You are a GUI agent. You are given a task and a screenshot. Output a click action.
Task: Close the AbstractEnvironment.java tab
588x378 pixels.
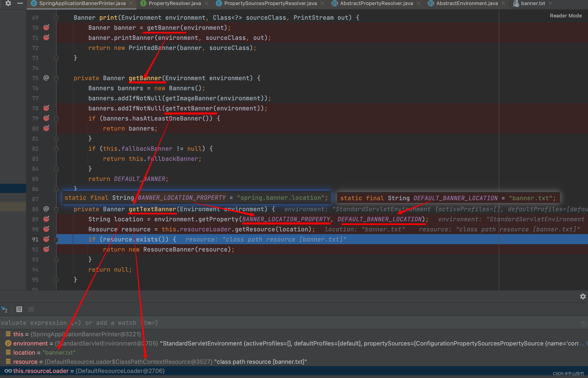[x=503, y=3]
